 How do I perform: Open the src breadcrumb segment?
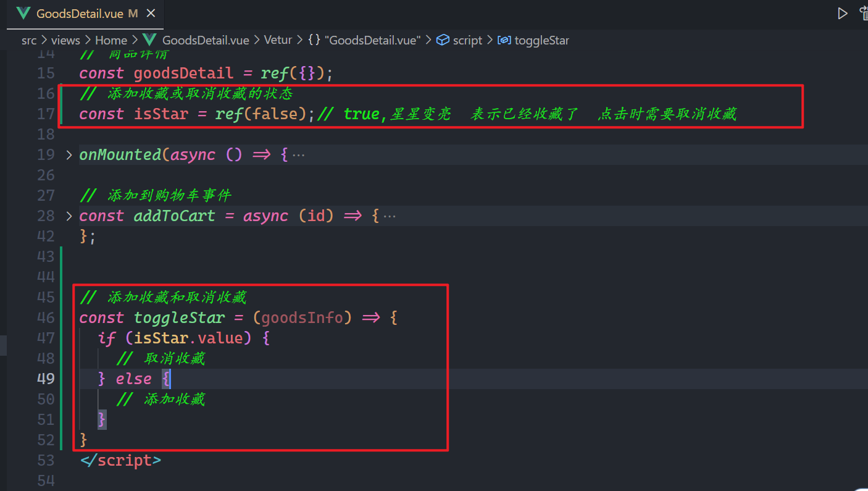click(29, 40)
